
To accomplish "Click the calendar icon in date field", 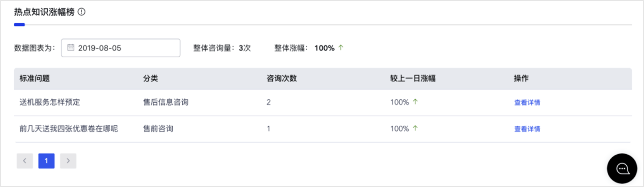I will click(71, 48).
